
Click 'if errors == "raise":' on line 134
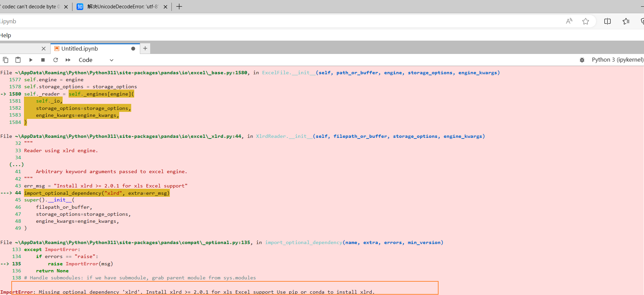tap(67, 256)
